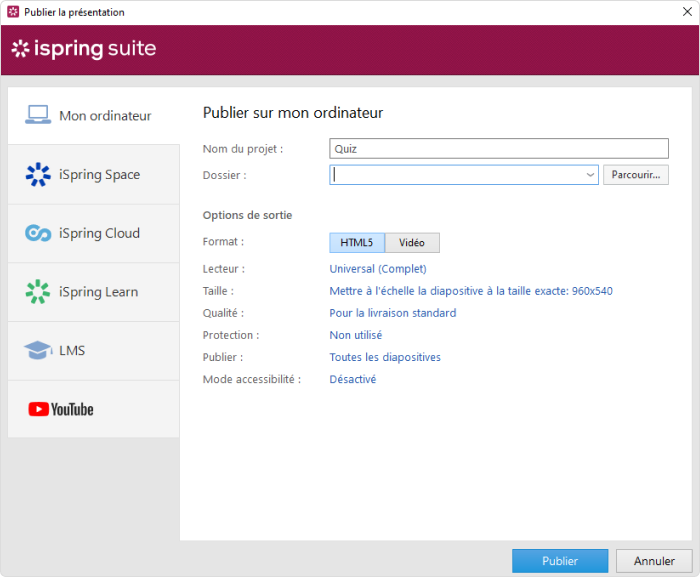Close the Publier la présentation dialog
This screenshot has height=577, width=700.
688,12
